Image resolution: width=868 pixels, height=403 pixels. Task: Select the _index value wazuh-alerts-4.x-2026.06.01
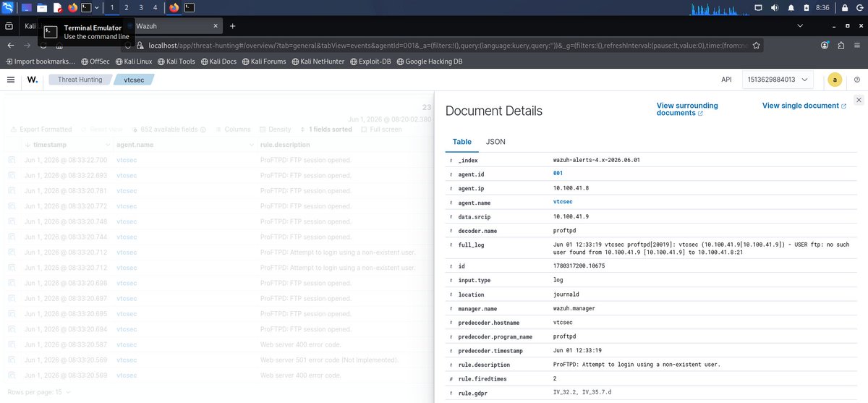click(x=597, y=160)
